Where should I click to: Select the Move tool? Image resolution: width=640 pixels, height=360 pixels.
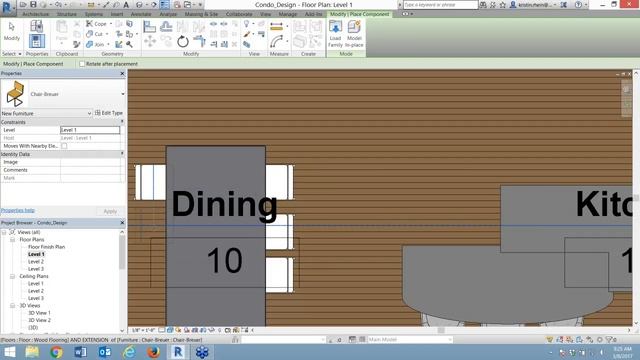click(x=149, y=42)
